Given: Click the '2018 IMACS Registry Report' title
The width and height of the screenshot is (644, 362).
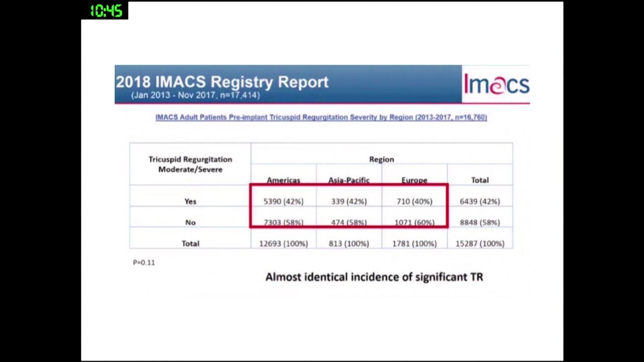Looking at the screenshot, I should (x=222, y=82).
